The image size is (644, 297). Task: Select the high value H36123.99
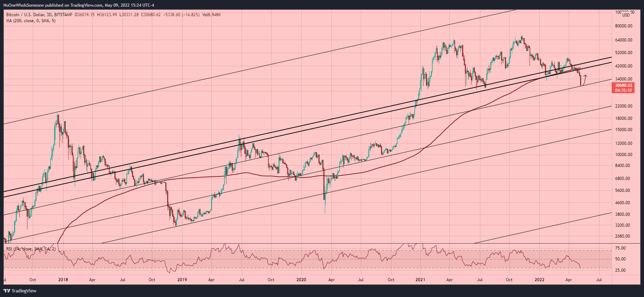[x=107, y=15]
